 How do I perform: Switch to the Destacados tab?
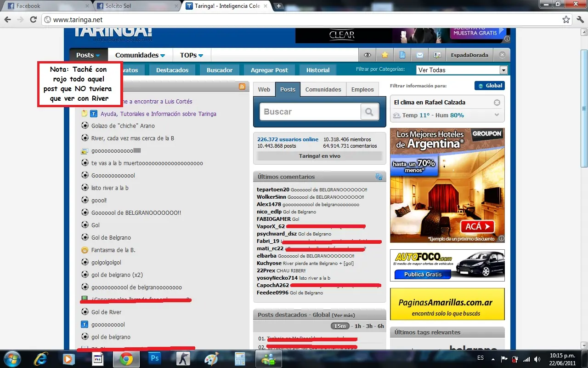(x=172, y=70)
